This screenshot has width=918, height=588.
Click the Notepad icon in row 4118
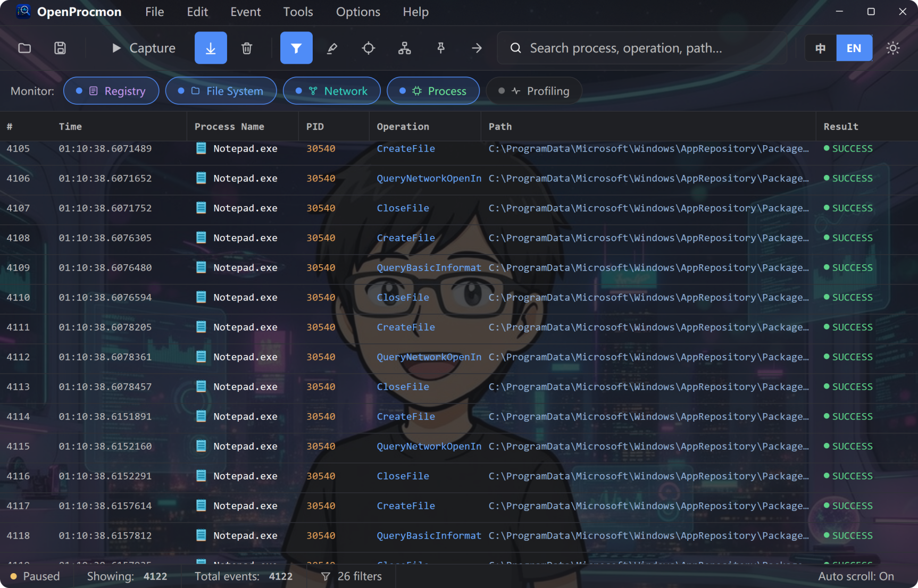tap(201, 535)
